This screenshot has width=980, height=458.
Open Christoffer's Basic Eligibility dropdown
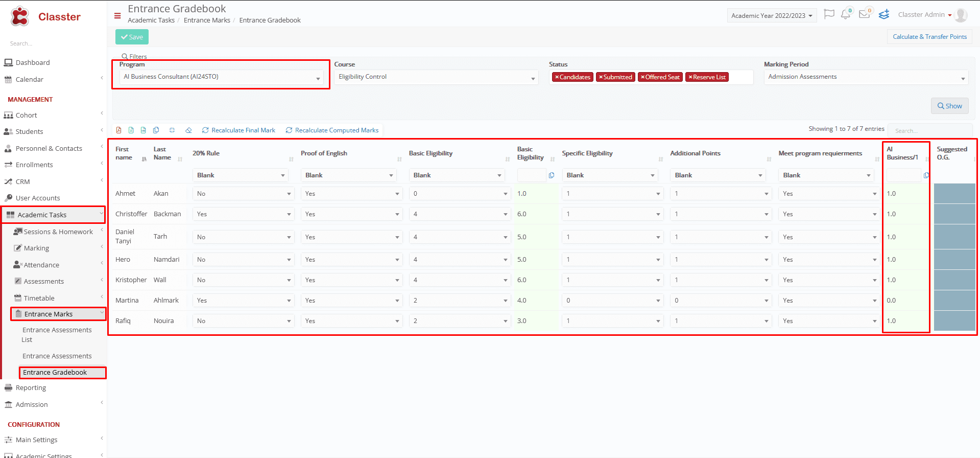(x=460, y=214)
